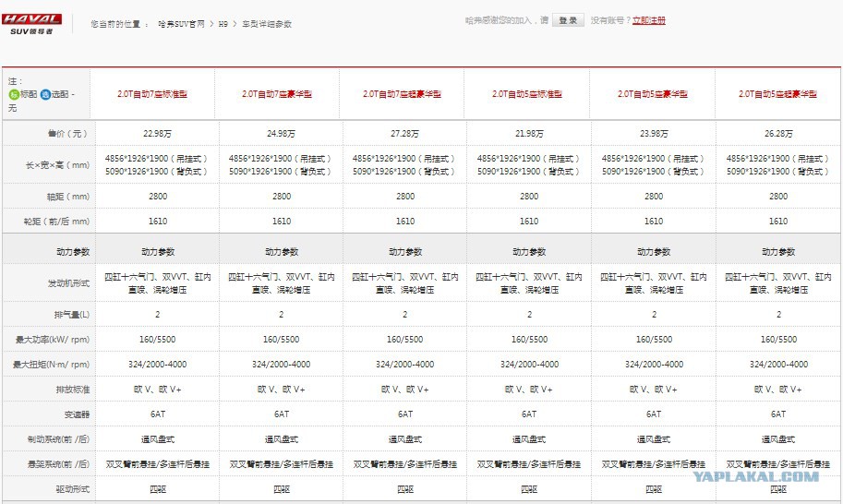
Task: Select the 2.0T自动5座标准型 column header
Action: tap(527, 94)
